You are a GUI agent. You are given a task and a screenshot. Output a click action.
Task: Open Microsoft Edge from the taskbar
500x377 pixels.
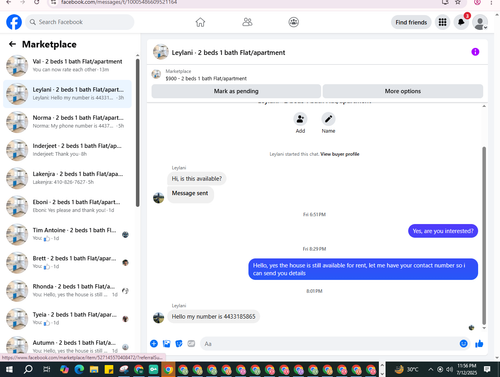79,369
